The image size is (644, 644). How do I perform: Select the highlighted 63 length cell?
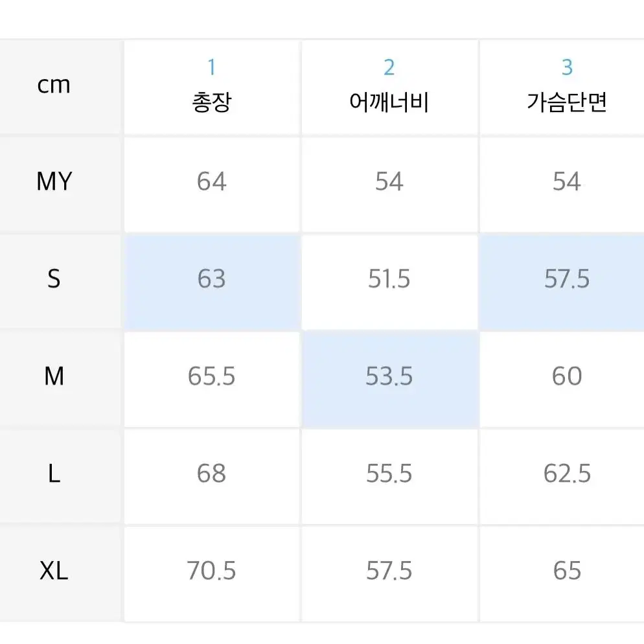(x=212, y=281)
